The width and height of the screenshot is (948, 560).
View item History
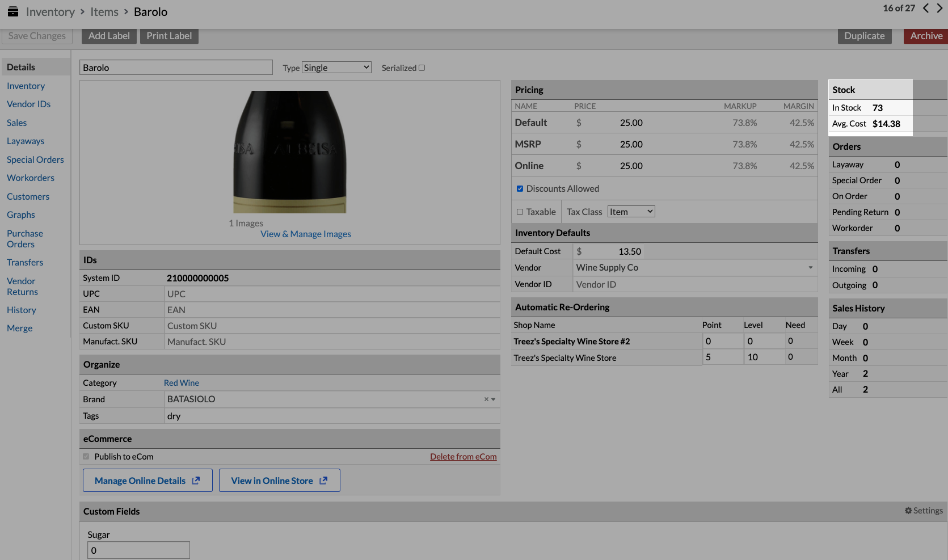pyautogui.click(x=22, y=310)
